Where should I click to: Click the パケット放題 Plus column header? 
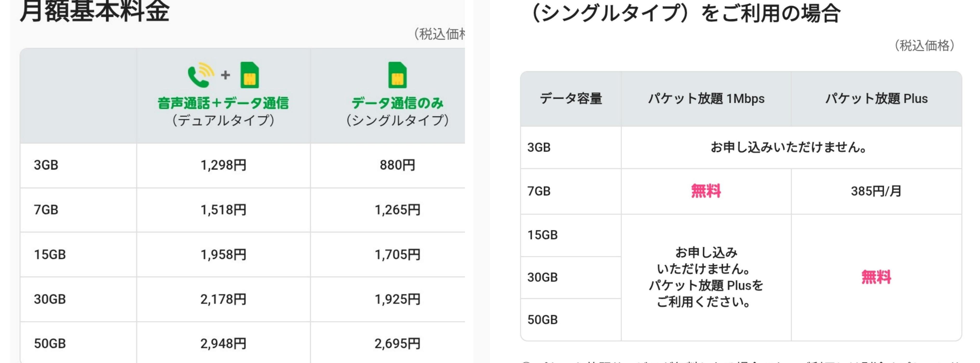pos(876,99)
